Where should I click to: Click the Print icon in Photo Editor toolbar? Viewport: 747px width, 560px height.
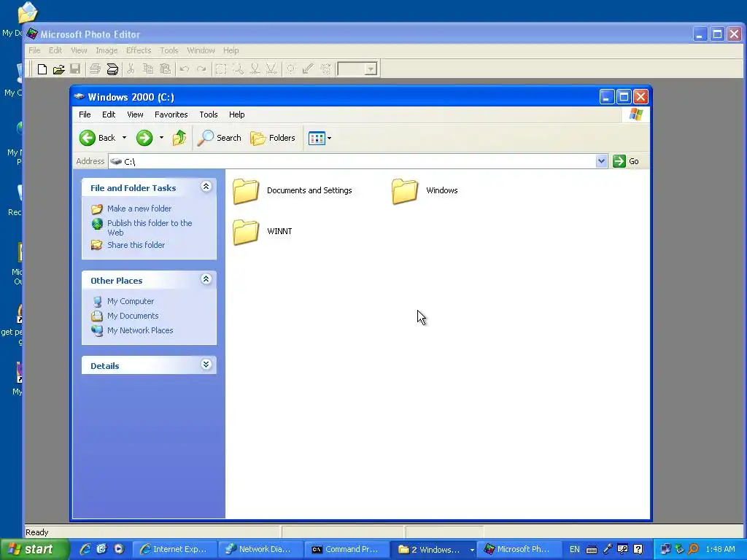[96, 69]
